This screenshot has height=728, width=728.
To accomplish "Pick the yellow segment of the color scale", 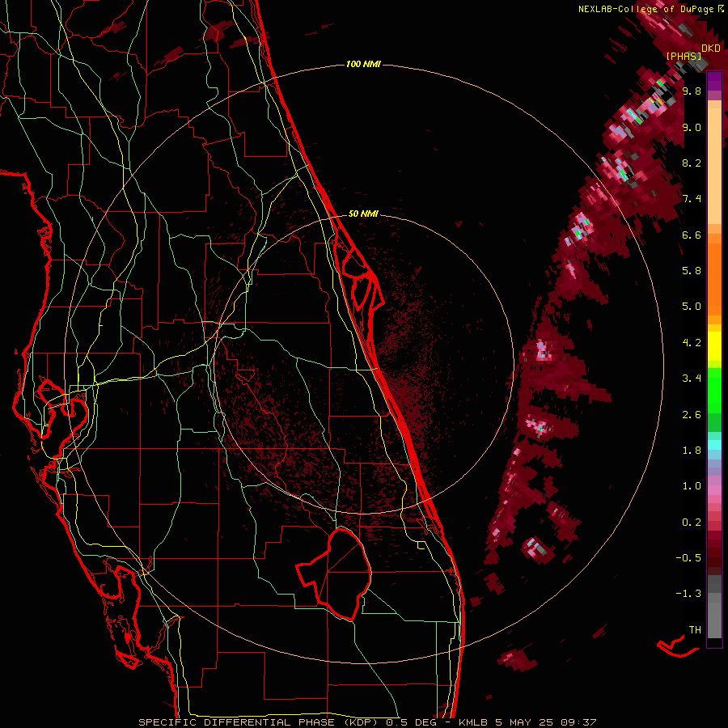I will pyautogui.click(x=714, y=346).
